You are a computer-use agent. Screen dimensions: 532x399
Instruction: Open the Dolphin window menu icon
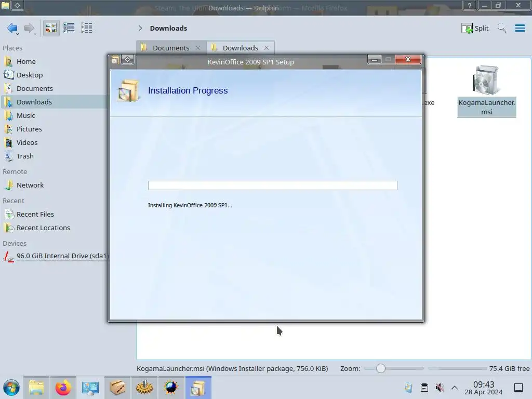click(5, 5)
